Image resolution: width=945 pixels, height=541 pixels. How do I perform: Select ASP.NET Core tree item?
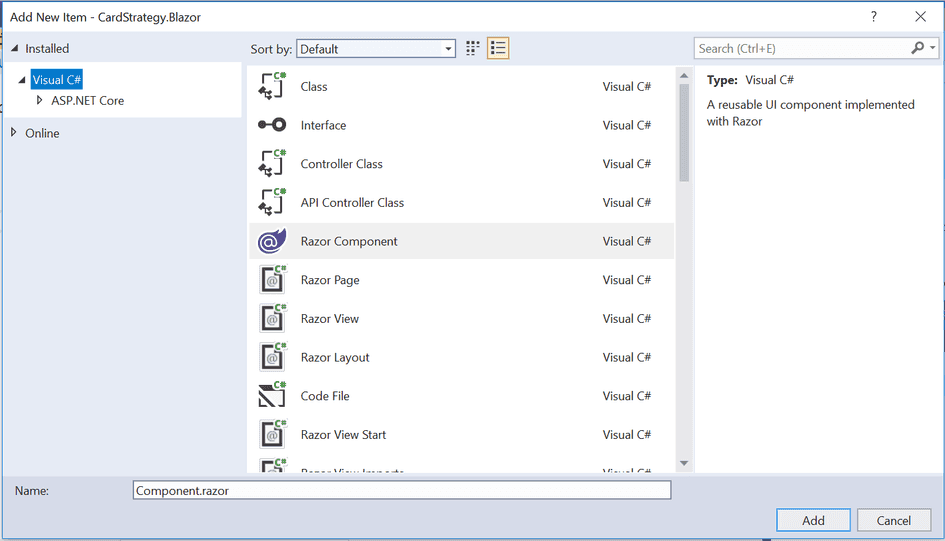tap(87, 101)
